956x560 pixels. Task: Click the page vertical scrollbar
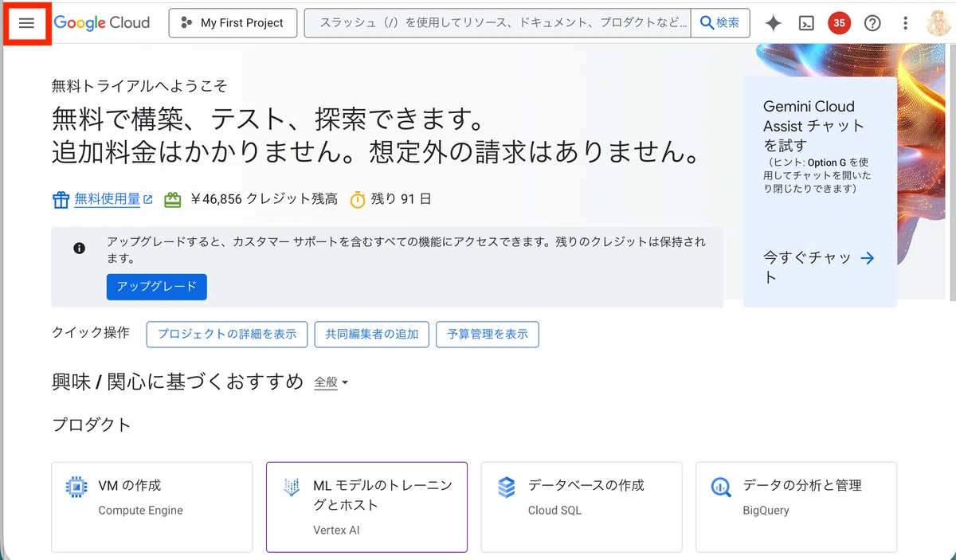coord(953,171)
